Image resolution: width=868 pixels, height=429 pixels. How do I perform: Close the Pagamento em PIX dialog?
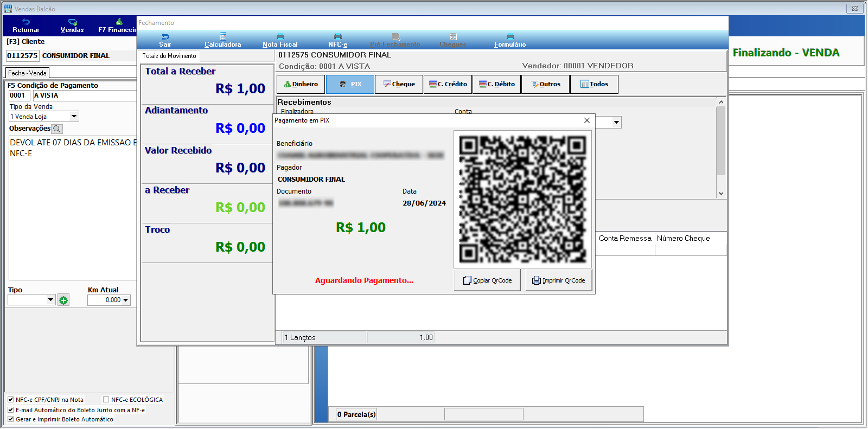(x=586, y=120)
